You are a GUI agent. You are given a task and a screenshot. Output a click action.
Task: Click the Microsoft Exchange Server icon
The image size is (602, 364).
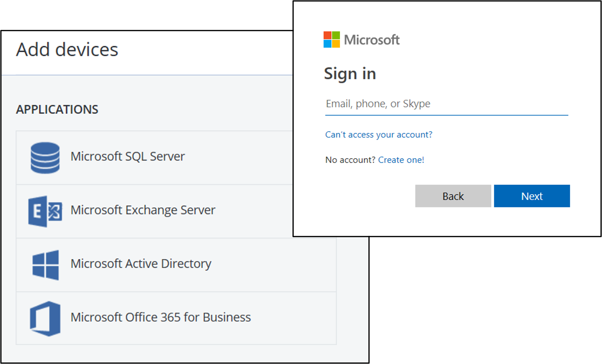45,211
